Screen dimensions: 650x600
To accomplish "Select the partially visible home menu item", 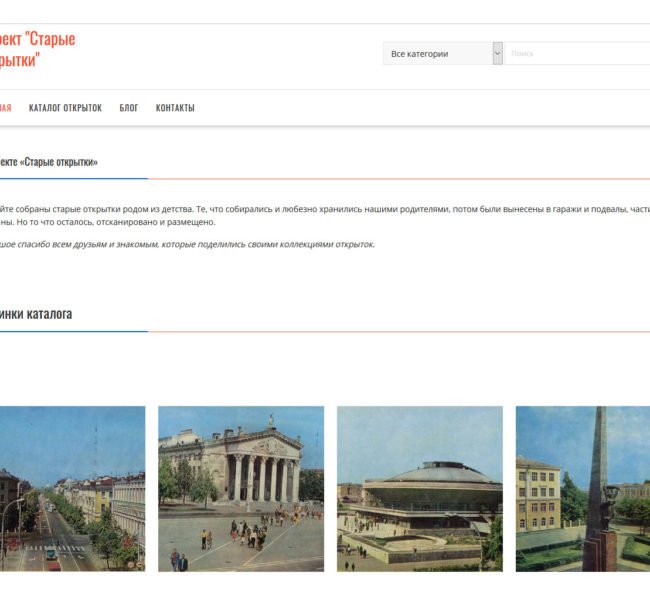I will tap(5, 108).
